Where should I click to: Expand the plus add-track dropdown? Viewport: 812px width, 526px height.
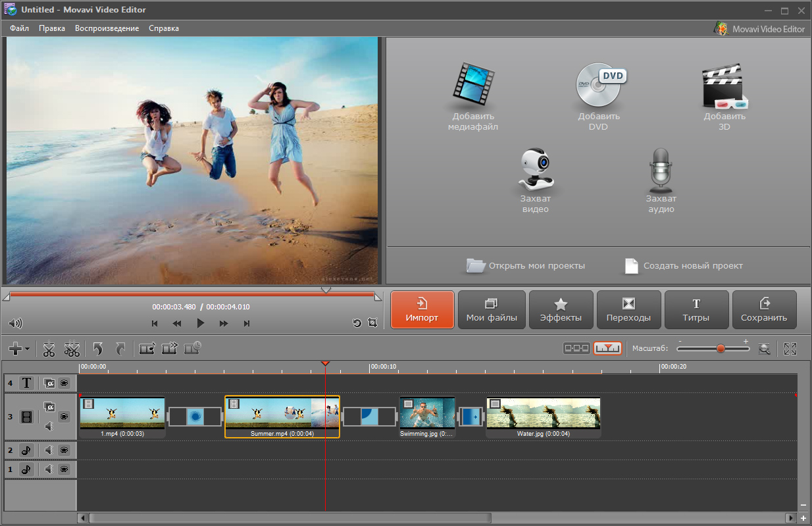coord(19,349)
